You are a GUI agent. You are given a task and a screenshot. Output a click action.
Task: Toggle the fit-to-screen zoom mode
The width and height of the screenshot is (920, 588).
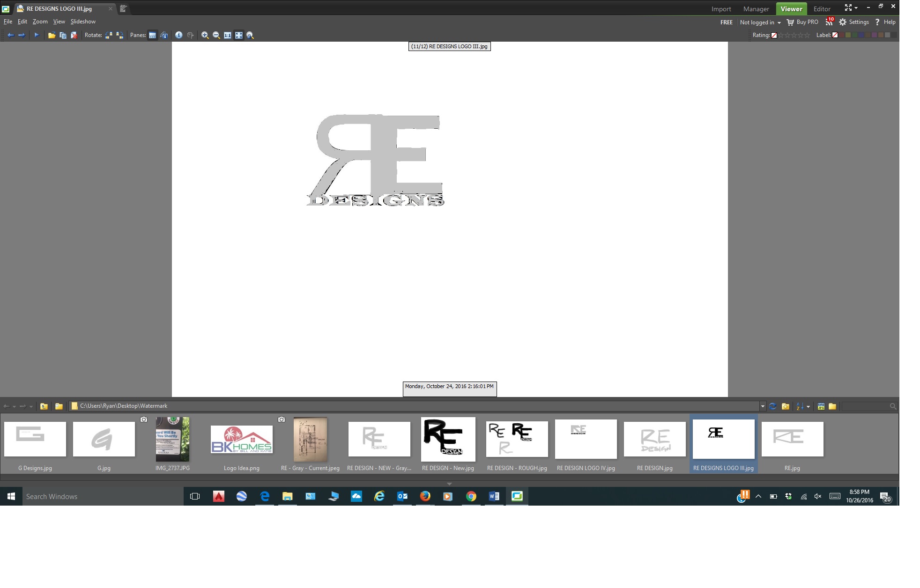click(x=238, y=35)
